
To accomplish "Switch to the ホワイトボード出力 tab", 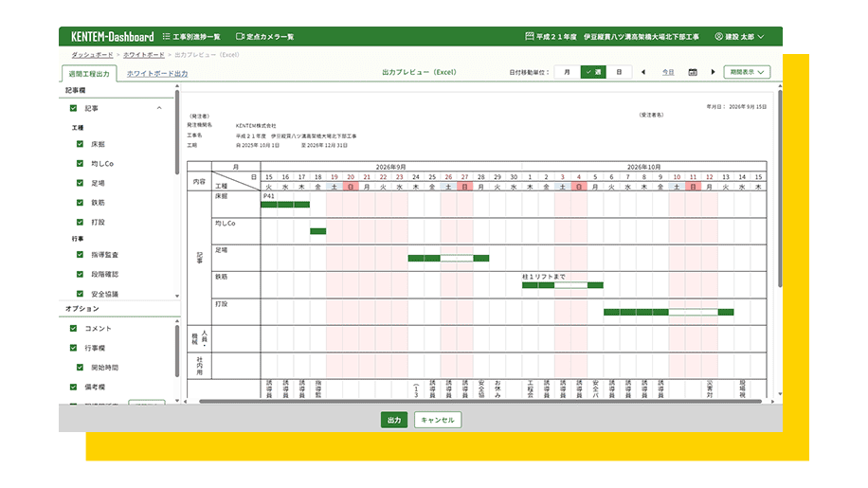I will [x=157, y=74].
